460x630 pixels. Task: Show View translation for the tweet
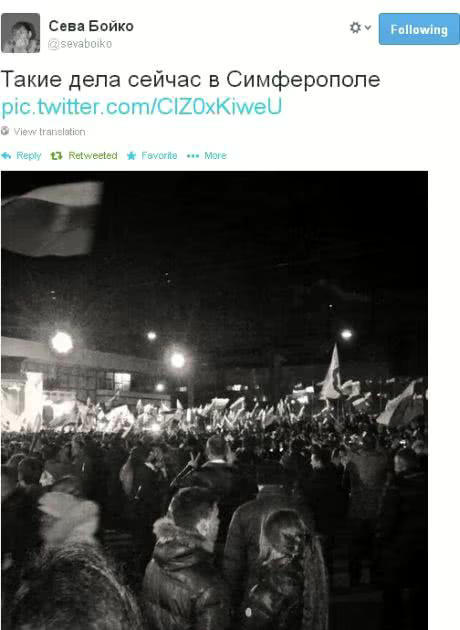pyautogui.click(x=49, y=131)
